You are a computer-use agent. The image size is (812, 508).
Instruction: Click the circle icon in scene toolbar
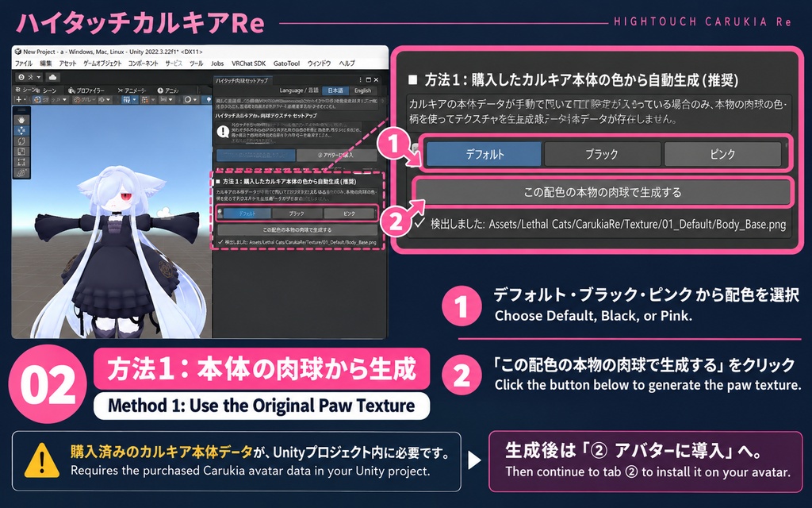(187, 99)
